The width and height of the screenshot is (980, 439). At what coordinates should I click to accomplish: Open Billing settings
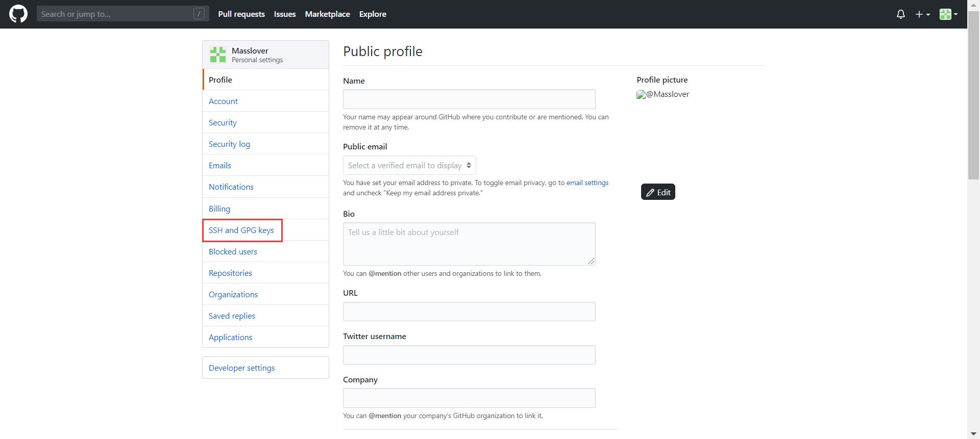pos(265,209)
